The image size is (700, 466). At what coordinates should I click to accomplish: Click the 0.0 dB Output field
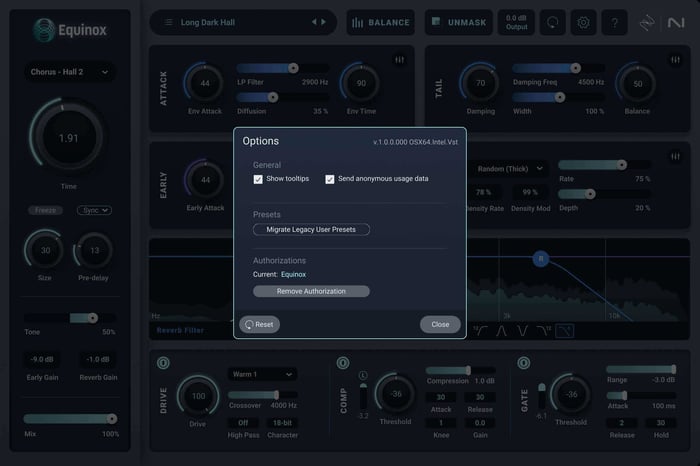(x=516, y=22)
